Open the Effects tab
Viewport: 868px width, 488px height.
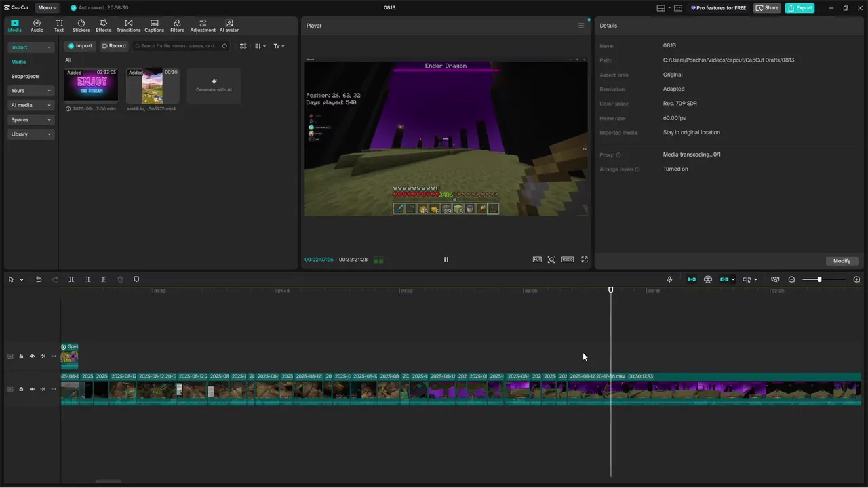[103, 26]
